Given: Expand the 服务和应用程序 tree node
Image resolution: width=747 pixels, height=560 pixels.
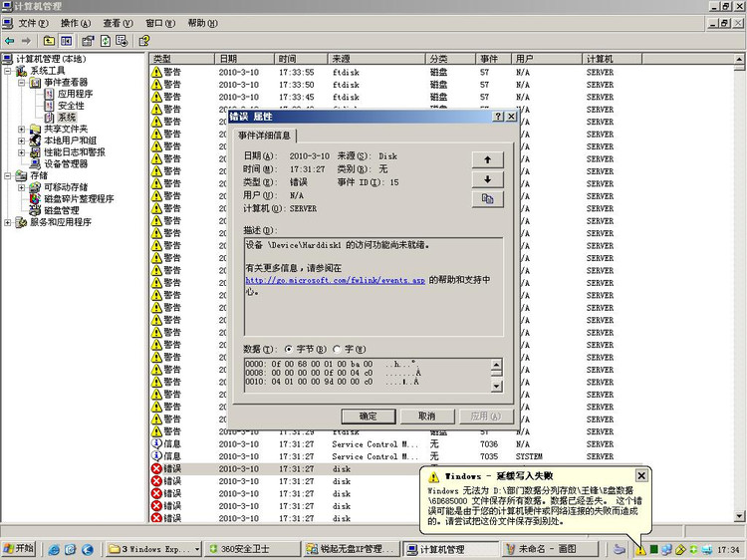Looking at the screenshot, I should pyautogui.click(x=8, y=222).
